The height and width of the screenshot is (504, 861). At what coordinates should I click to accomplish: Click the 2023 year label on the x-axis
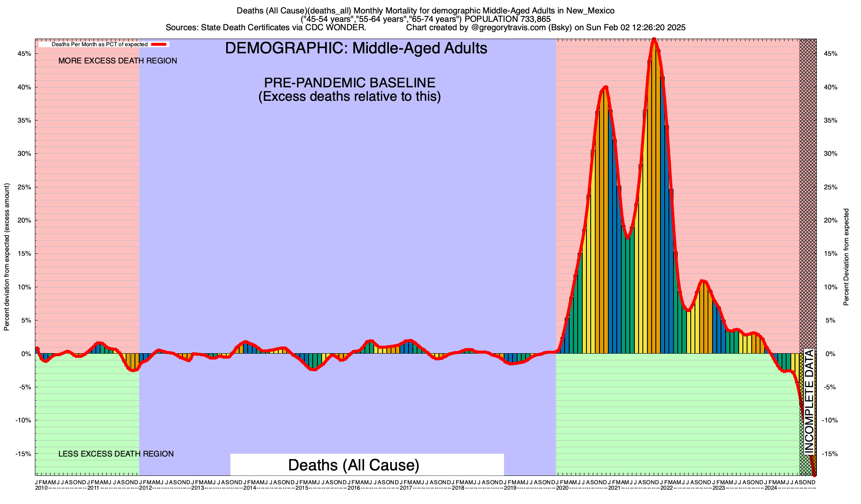point(718,488)
